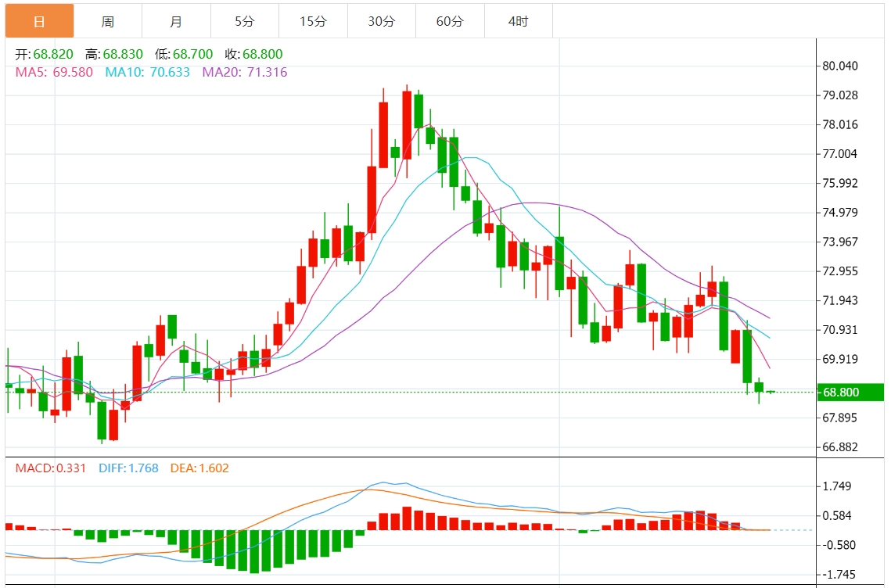This screenshot has width=891, height=588.
Task: Click the 77.004 price axis label
Action: click(840, 153)
